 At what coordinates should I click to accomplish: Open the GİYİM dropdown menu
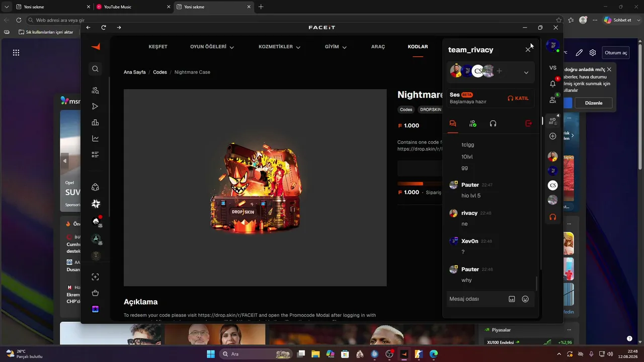(x=336, y=47)
